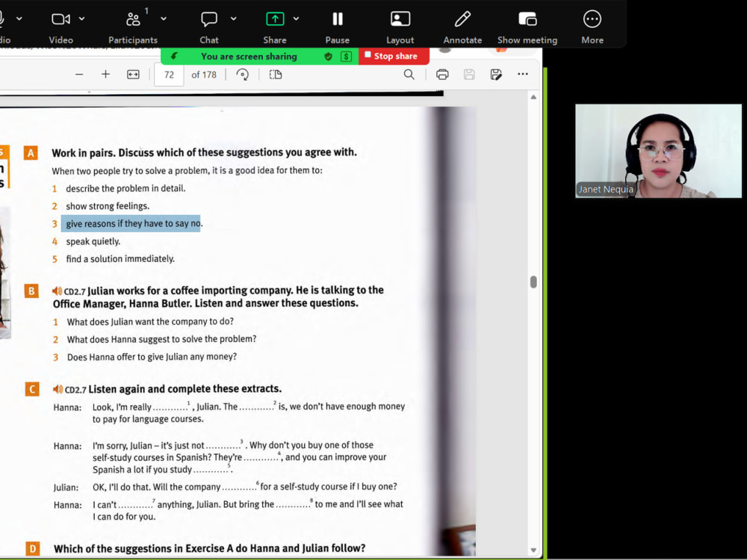Click 'What does Hanna suggest to solve the problem?'
Image resolution: width=747 pixels, height=560 pixels.
click(161, 339)
